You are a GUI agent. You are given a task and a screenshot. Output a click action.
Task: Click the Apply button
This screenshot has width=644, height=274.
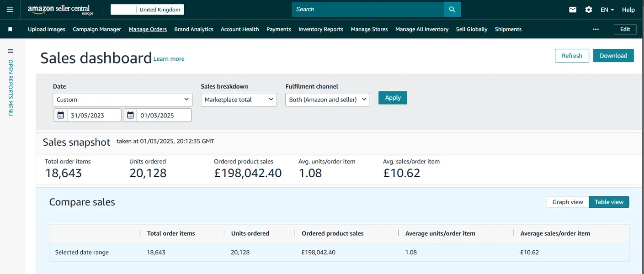[x=393, y=98]
